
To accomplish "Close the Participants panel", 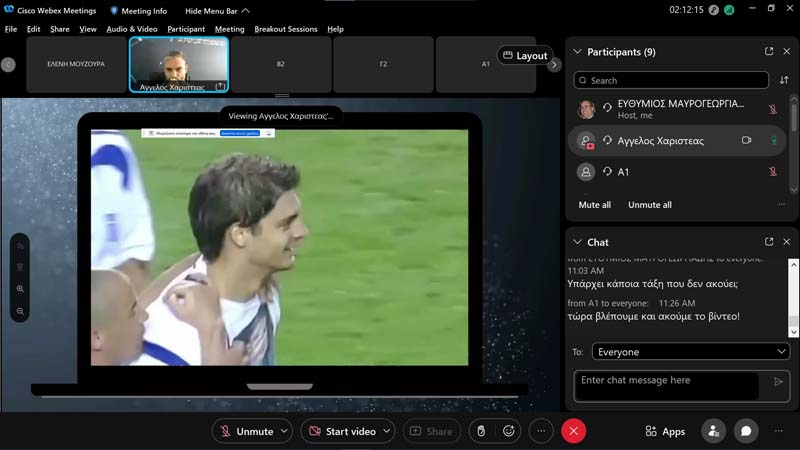I will click(x=787, y=51).
